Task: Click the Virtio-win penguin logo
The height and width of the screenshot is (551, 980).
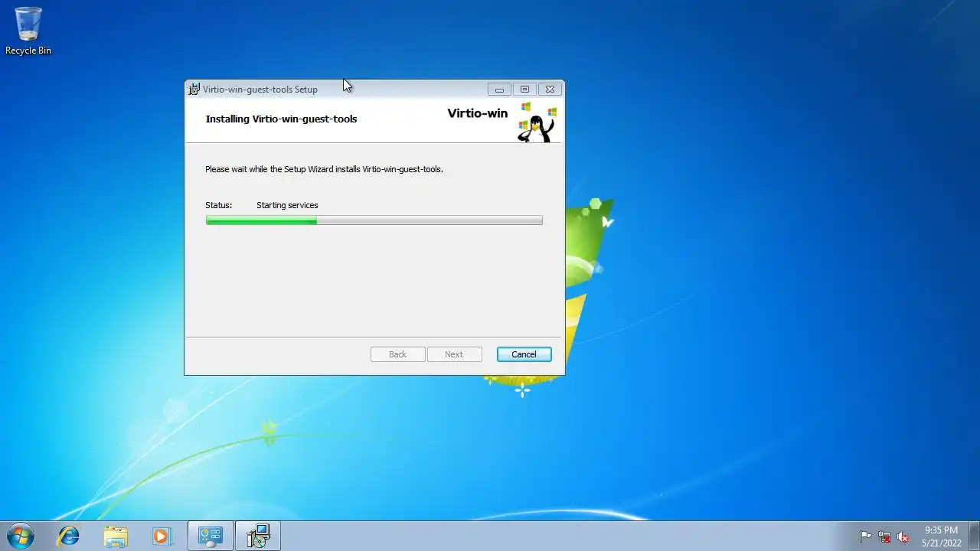Action: point(537,122)
